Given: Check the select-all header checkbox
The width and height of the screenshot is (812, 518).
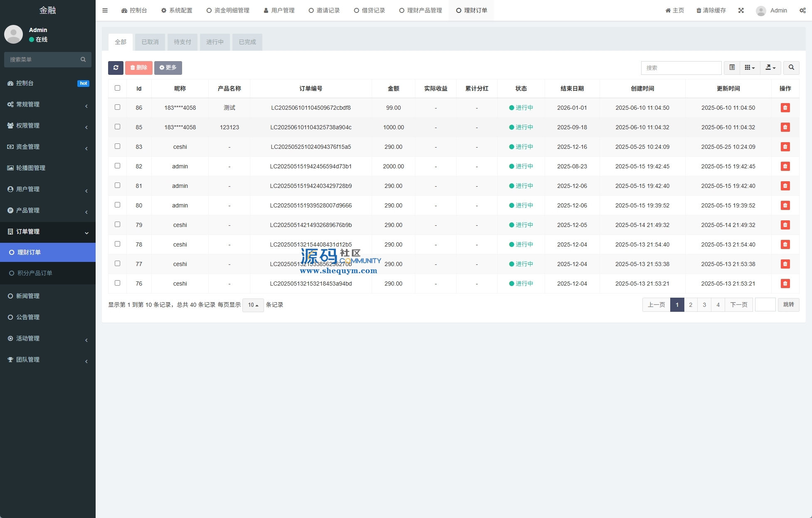Looking at the screenshot, I should coord(117,88).
